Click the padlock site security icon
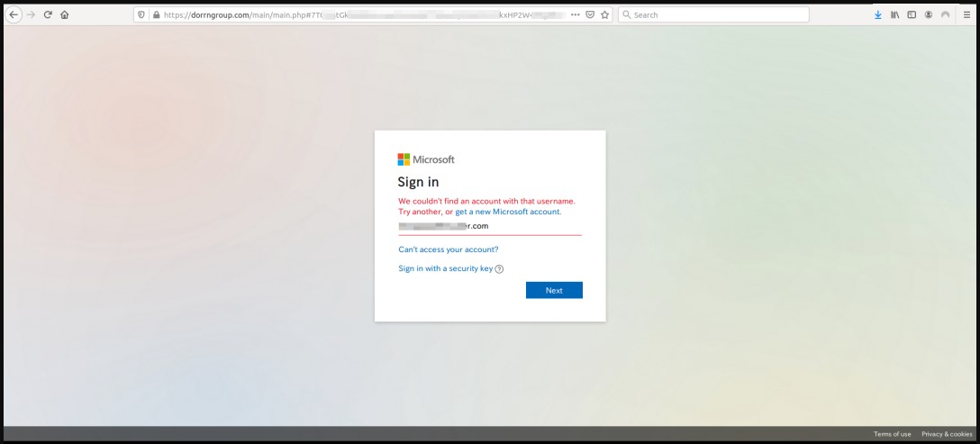The image size is (980, 444). coord(156,14)
